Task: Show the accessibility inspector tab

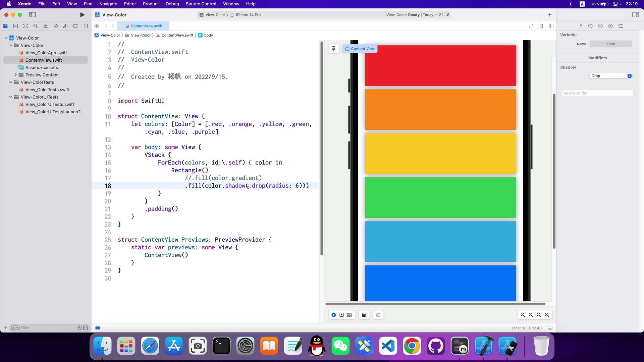Action: (610, 26)
